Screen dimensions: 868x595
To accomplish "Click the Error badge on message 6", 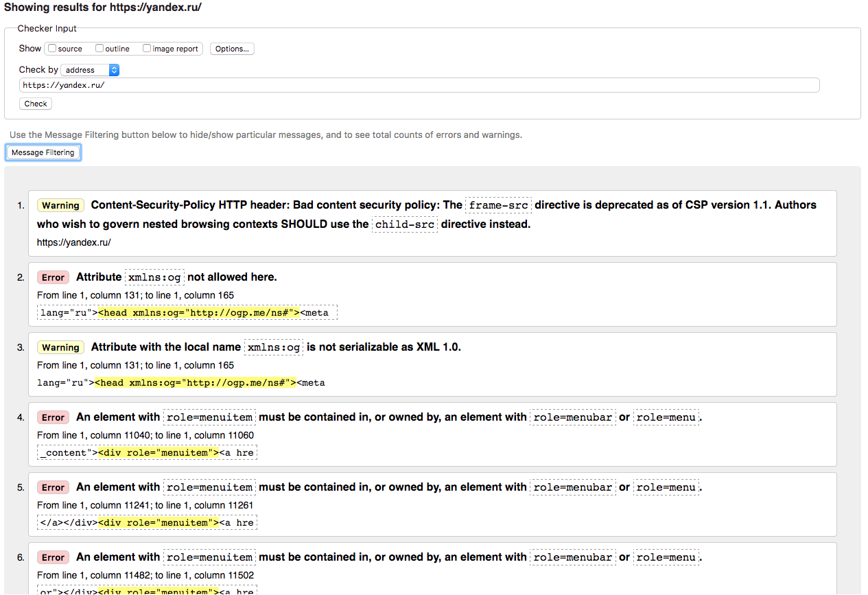I will pyautogui.click(x=53, y=557).
